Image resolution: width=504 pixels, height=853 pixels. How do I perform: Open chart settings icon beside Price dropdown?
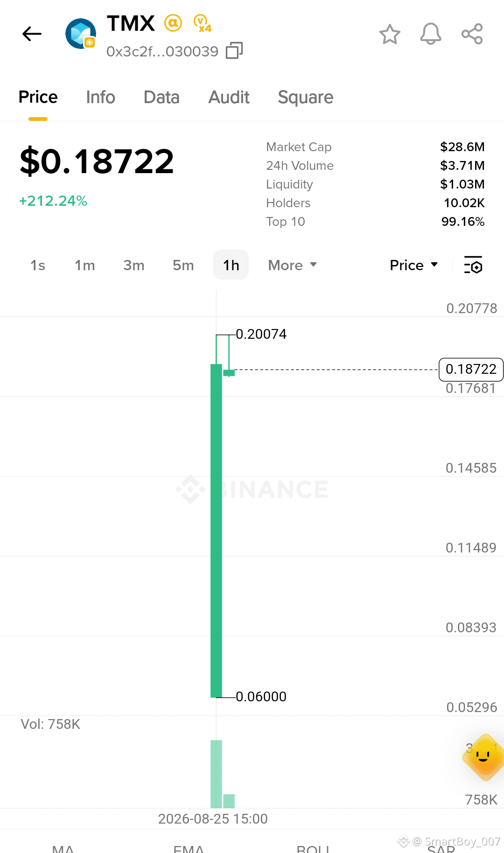tap(473, 265)
